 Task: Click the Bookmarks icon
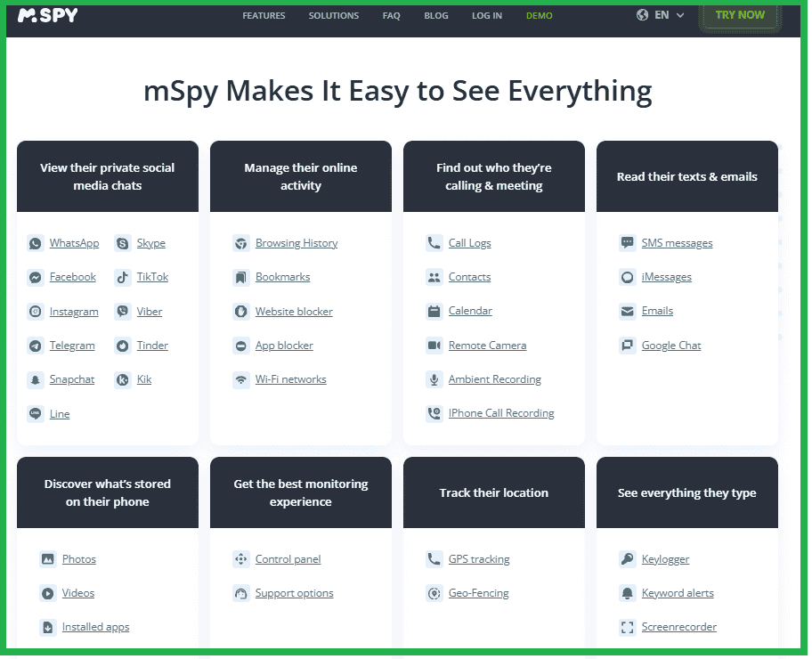(x=240, y=277)
